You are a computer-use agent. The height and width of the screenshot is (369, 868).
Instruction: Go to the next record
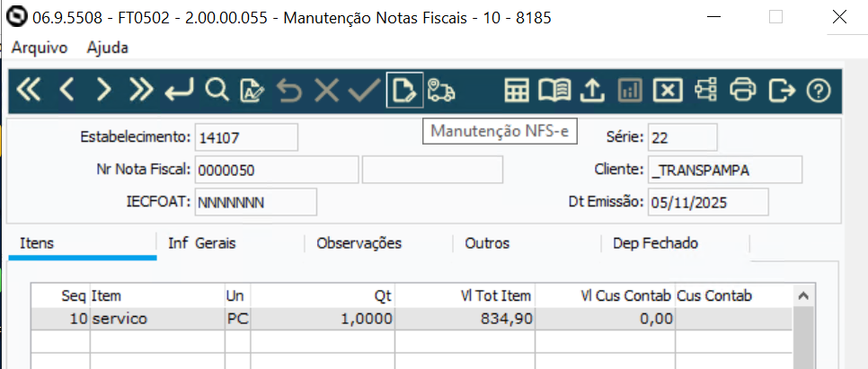(x=103, y=90)
